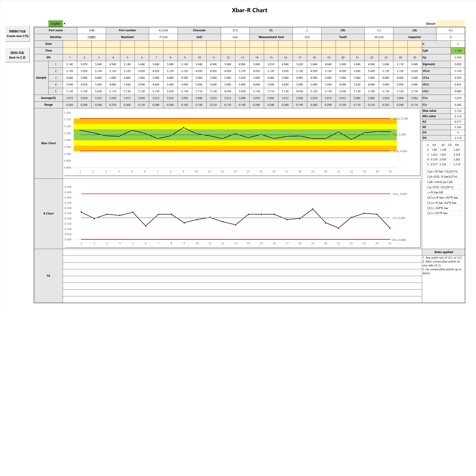The height and width of the screenshot is (476, 476).
Task: Click the CLr 0.206 label on R chart
Action: point(399,218)
